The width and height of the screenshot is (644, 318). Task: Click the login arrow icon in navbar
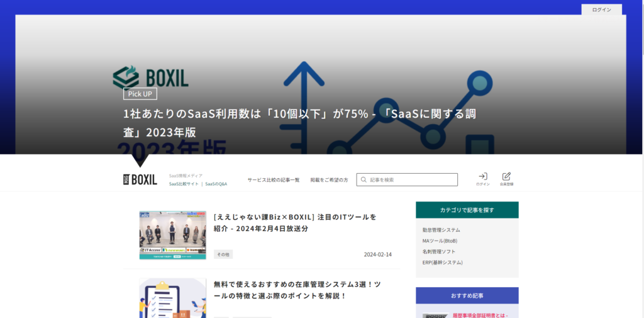tap(482, 177)
